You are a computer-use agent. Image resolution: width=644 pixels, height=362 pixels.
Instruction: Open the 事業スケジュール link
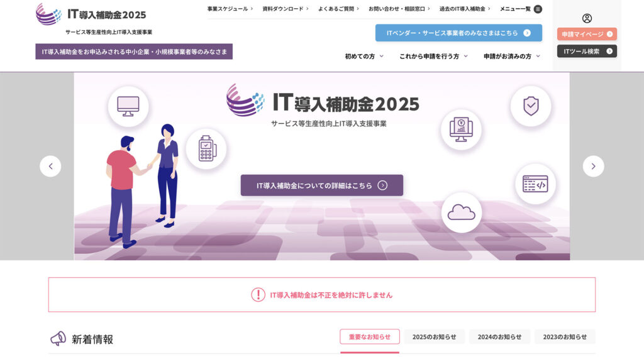(230, 9)
